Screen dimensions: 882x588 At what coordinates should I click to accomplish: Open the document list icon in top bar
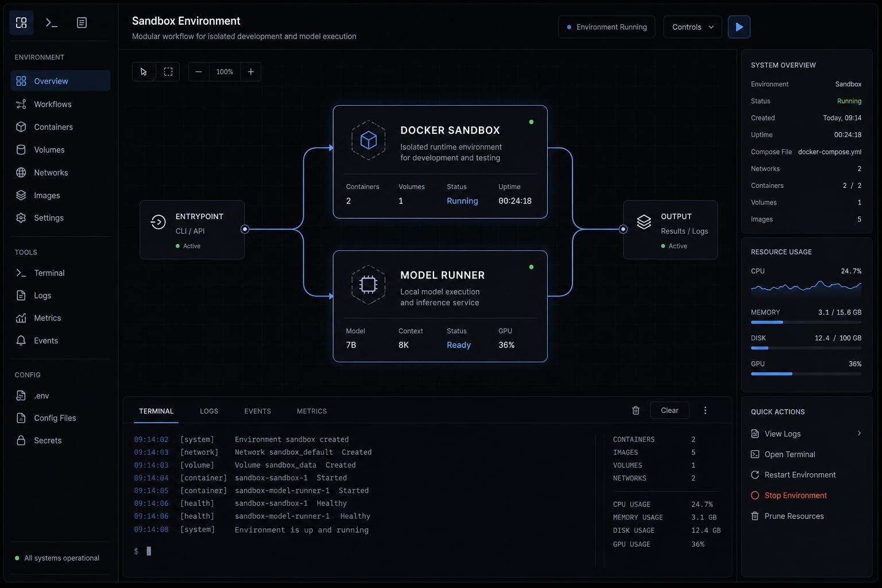(82, 22)
